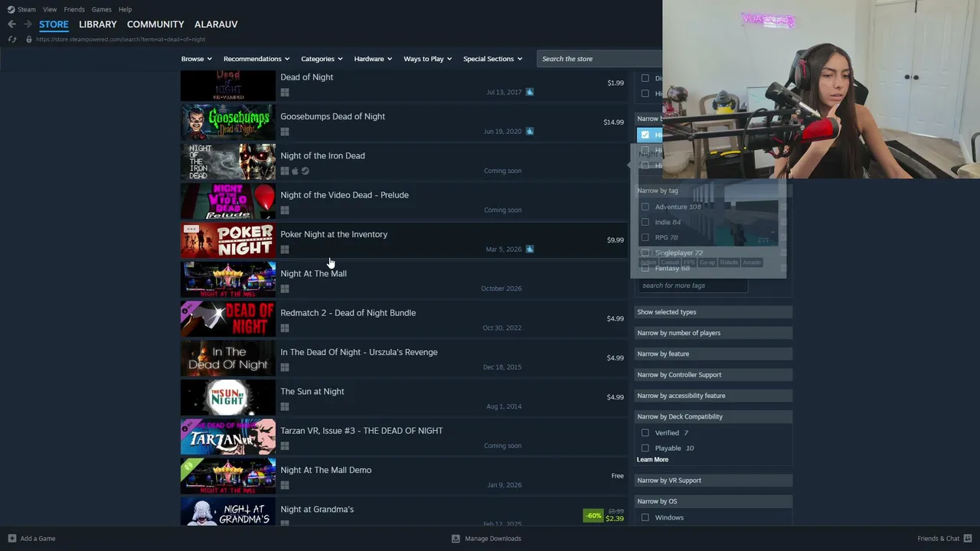Click the Windows icon under Night of the Iron Dead
Screen dimensions: 980x551
point(285,171)
